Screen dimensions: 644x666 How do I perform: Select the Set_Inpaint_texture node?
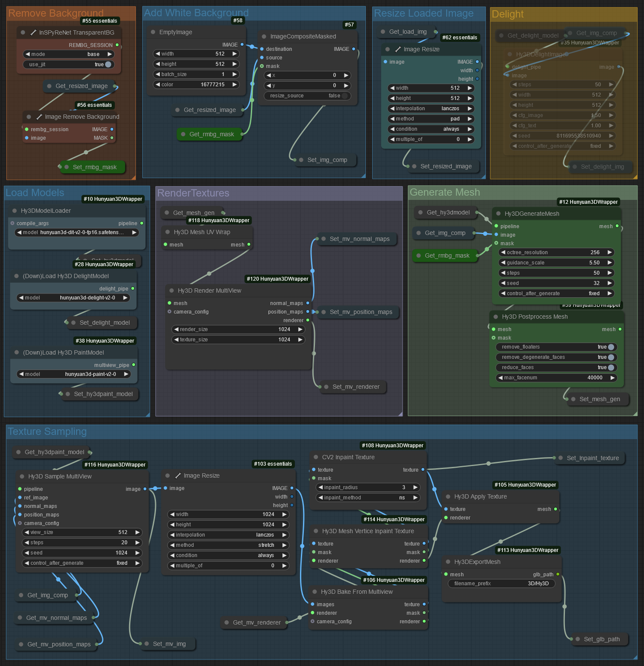point(590,458)
